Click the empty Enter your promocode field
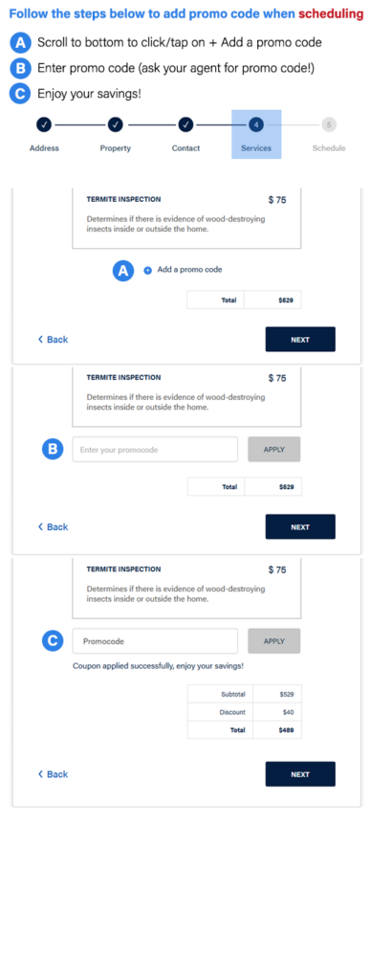392x980 pixels. 155,450
